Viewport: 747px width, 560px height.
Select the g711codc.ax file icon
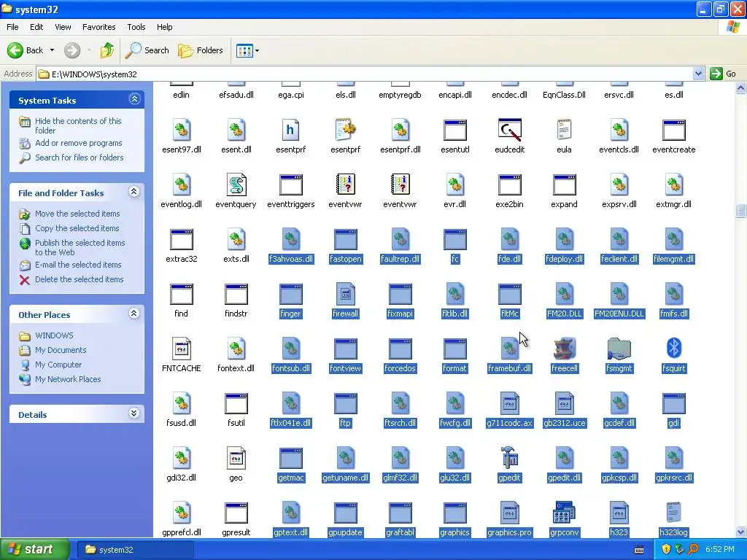point(509,403)
